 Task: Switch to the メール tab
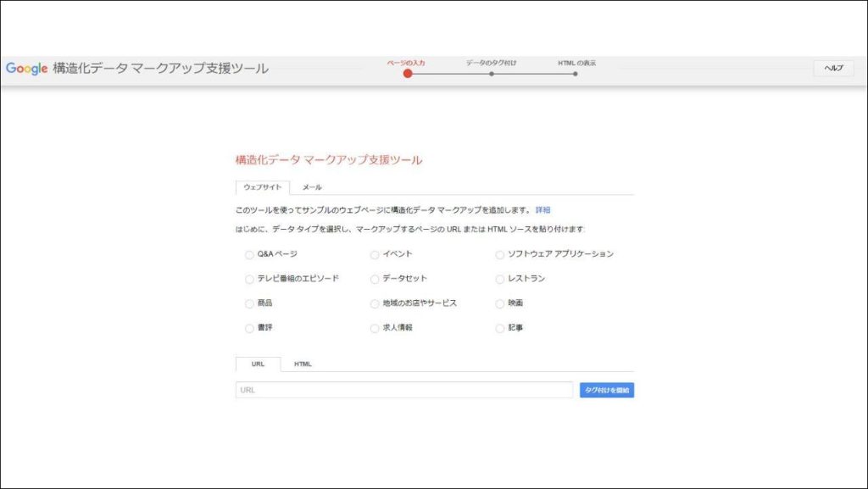[312, 187]
